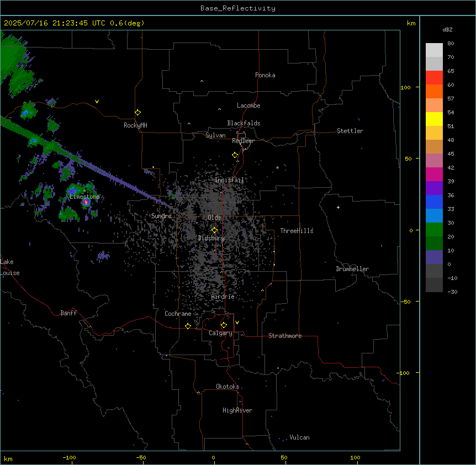Pick the magenta 39-42 dBZ legend swatch
This screenshot has width=476, height=465.
[x=434, y=174]
